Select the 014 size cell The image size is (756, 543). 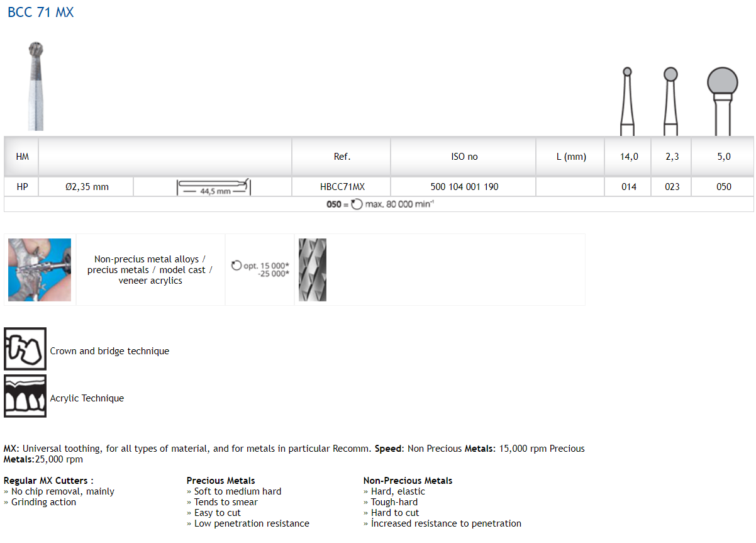pos(628,187)
